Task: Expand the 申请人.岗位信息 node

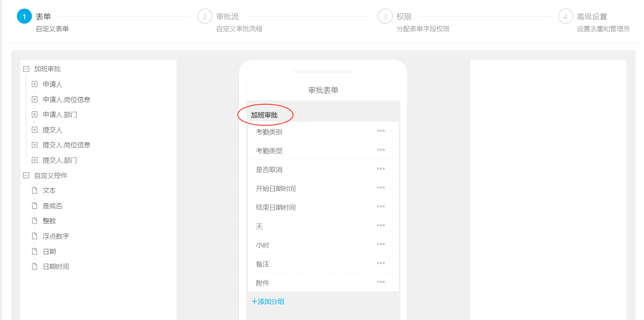Action: tap(35, 100)
